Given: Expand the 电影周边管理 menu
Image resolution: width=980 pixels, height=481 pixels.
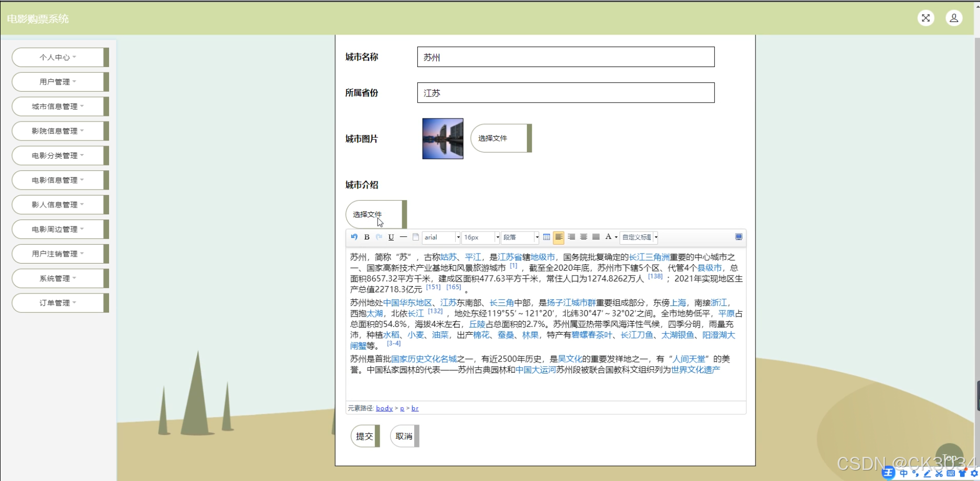Looking at the screenshot, I should coord(60,229).
